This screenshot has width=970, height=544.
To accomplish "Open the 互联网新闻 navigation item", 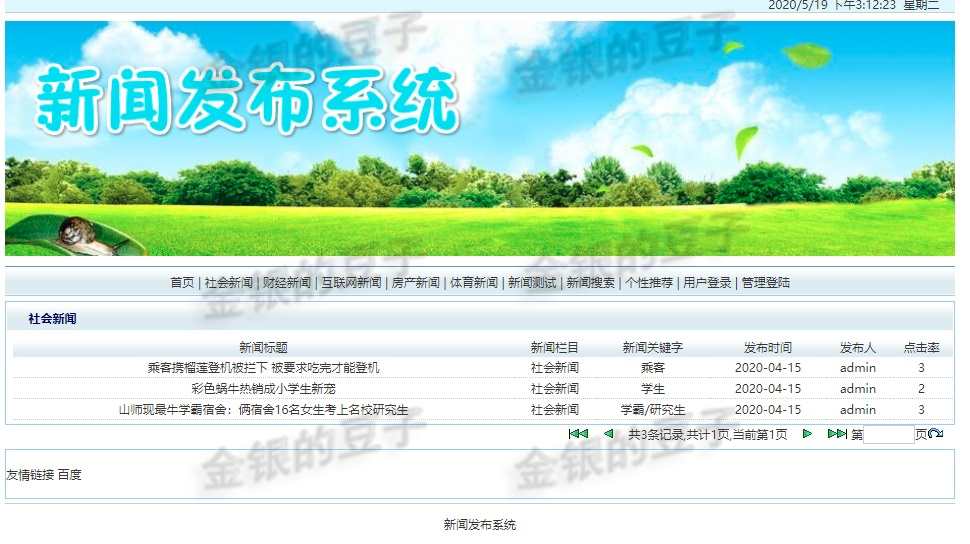I will point(351,283).
